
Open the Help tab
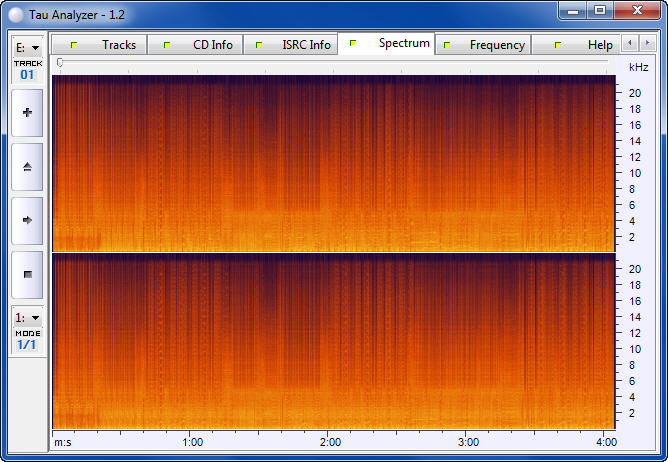click(584, 45)
